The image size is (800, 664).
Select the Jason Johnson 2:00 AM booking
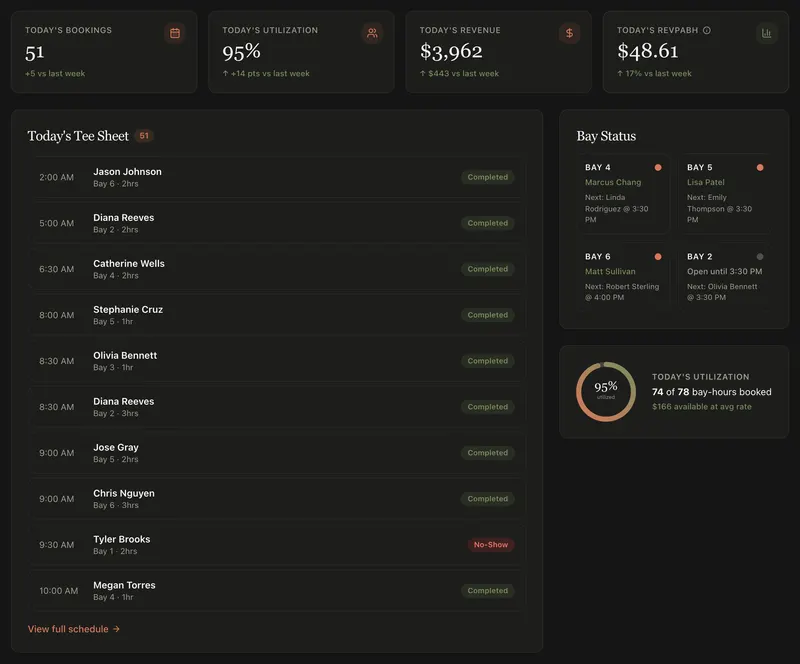[278, 177]
